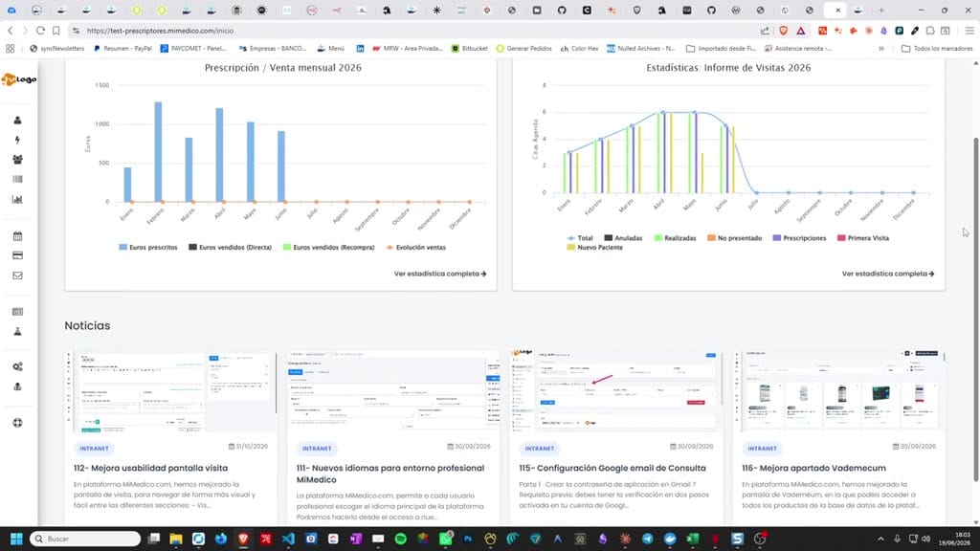Click thumbnail of news 115 Google email
980x551 pixels.
click(615, 391)
